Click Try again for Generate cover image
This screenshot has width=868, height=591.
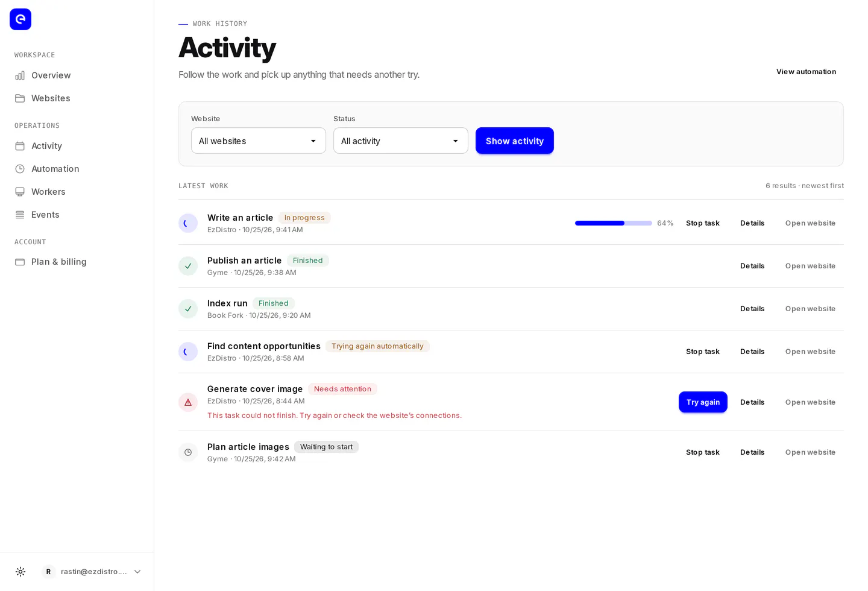[703, 402]
